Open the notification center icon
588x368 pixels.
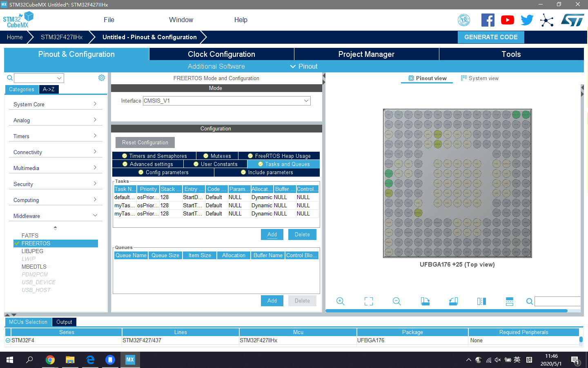pyautogui.click(x=575, y=360)
